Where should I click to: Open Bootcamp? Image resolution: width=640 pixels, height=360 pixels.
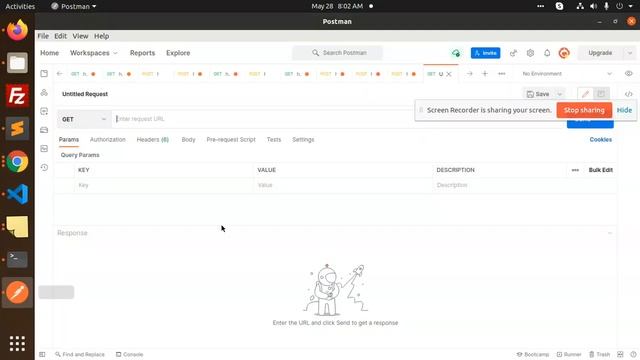pos(533,354)
